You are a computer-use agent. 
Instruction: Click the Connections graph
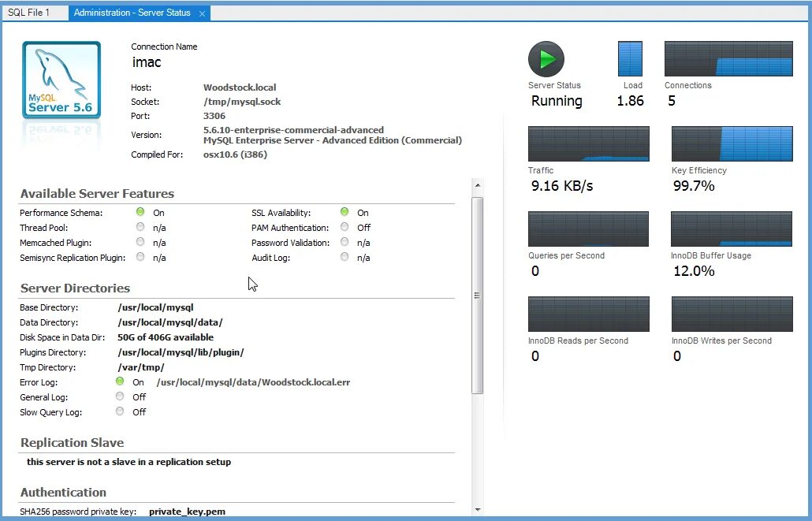coord(728,58)
